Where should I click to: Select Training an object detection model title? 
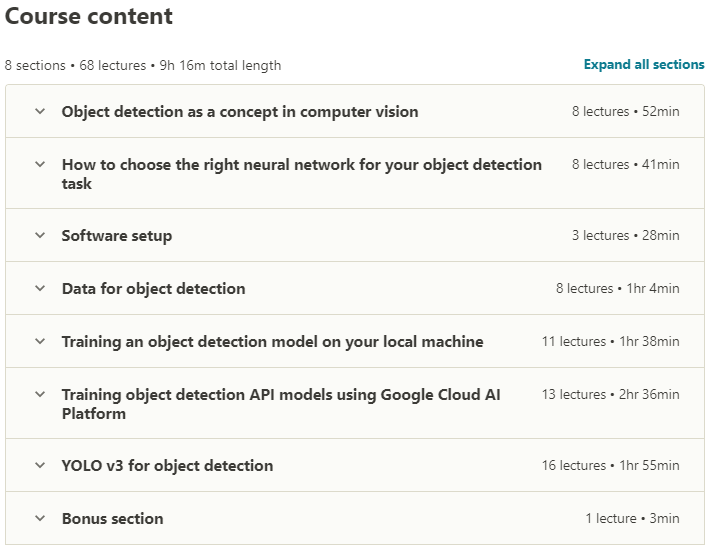pyautogui.click(x=272, y=342)
